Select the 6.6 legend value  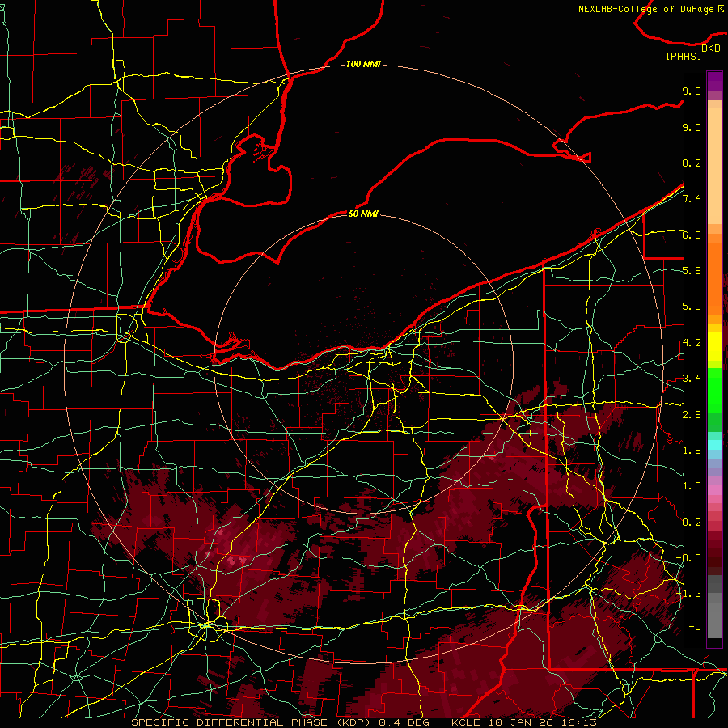coord(692,235)
